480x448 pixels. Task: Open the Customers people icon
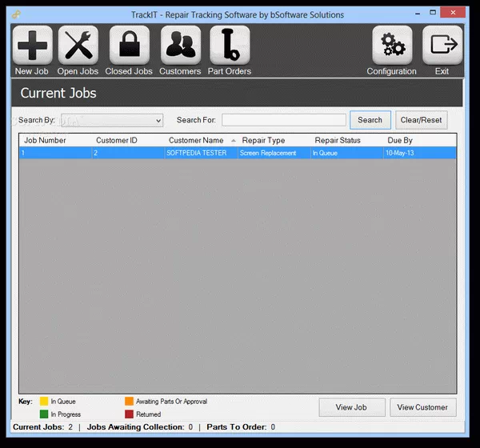point(180,46)
